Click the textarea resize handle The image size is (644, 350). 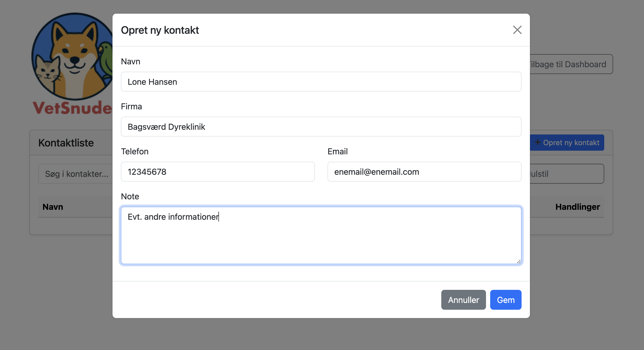coord(519,262)
